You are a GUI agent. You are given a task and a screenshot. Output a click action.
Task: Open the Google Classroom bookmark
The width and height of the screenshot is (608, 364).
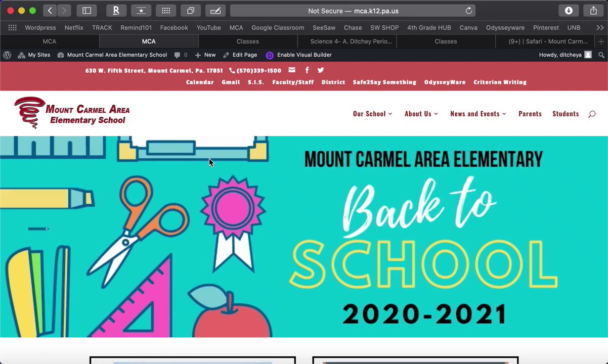(278, 28)
